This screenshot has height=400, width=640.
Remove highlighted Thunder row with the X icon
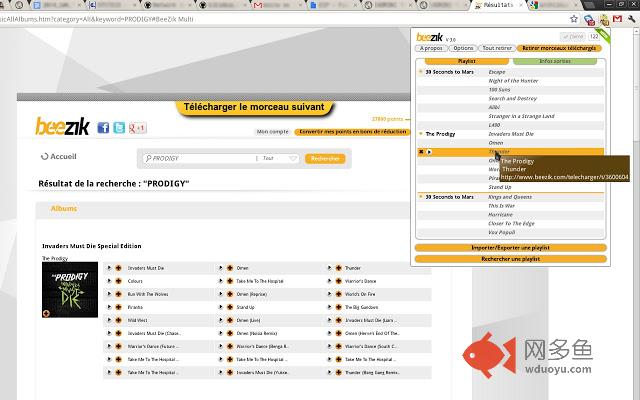[x=421, y=152]
